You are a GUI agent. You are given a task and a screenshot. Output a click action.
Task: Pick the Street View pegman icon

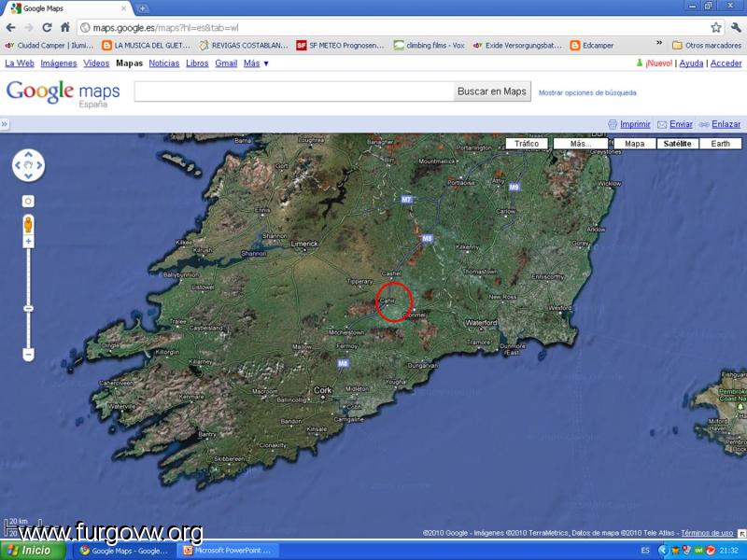(28, 224)
